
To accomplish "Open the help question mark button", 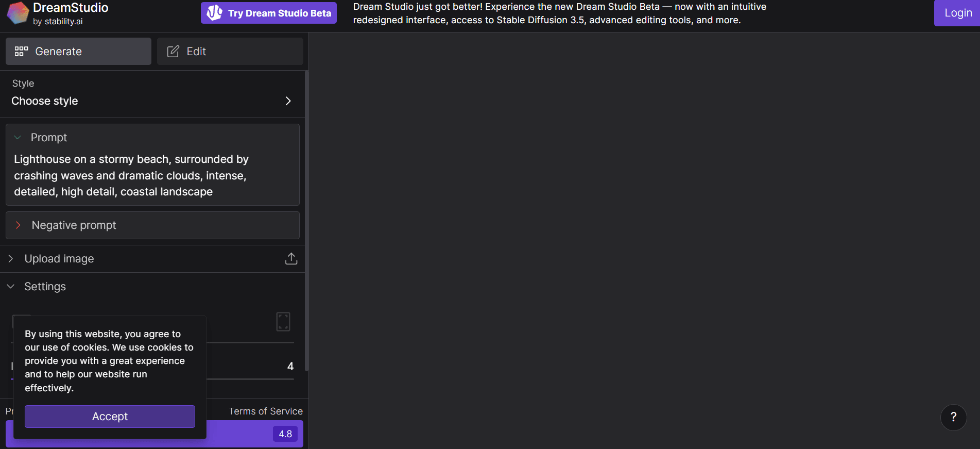I will [953, 417].
